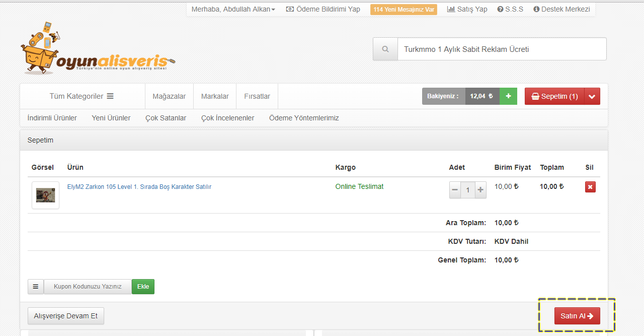Viewport: 644px width, 336px height.
Task: Open the ElyM2 Zarkon product thumbnail
Action: (x=45, y=195)
